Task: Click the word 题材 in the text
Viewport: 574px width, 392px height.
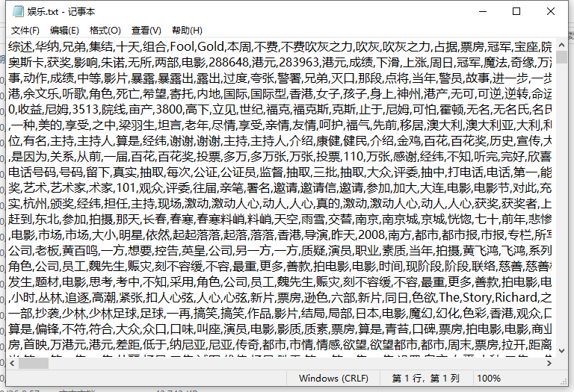Action: [x=47, y=282]
